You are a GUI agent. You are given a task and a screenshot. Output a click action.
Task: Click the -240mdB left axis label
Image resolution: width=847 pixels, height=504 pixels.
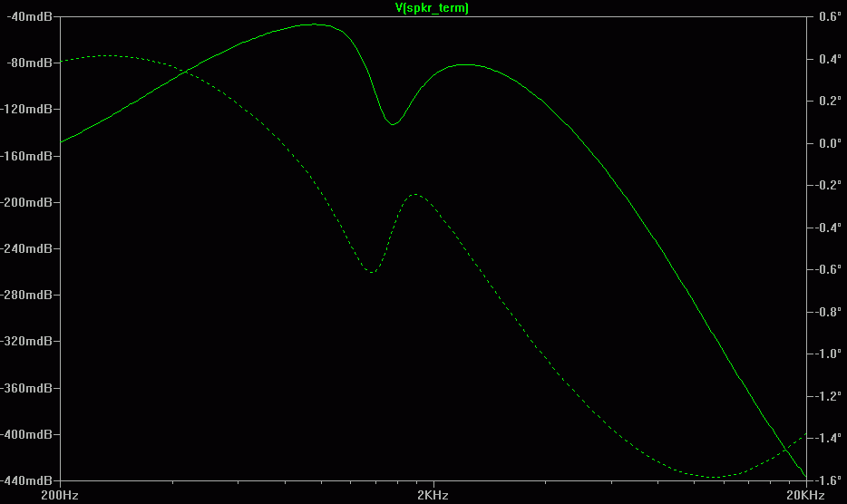pos(26,248)
